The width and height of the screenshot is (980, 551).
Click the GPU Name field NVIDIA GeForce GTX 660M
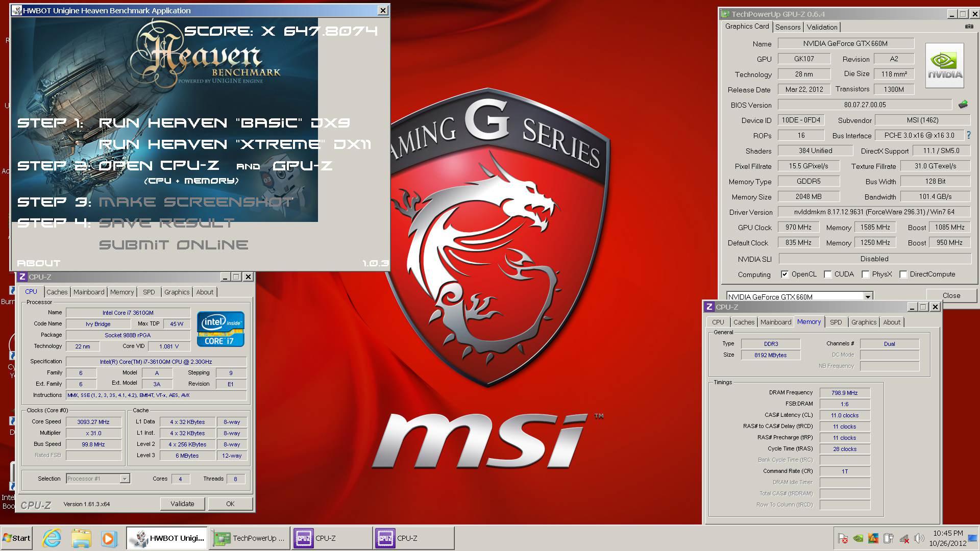(x=845, y=44)
